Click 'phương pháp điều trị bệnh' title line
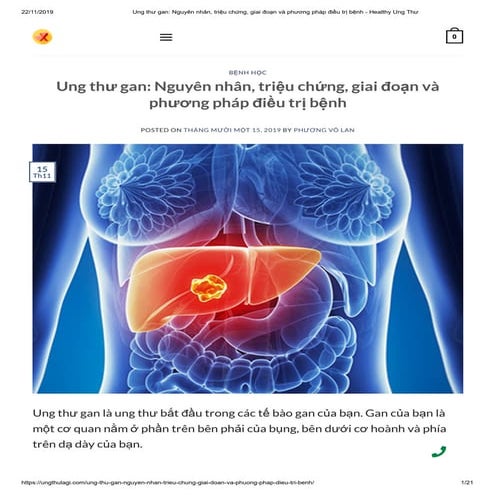 [x=248, y=103]
